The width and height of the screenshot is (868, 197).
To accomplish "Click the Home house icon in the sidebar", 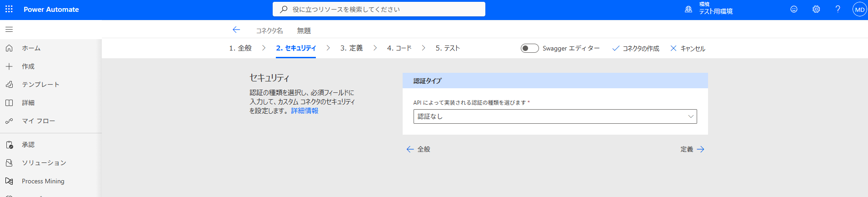I will coord(9,48).
